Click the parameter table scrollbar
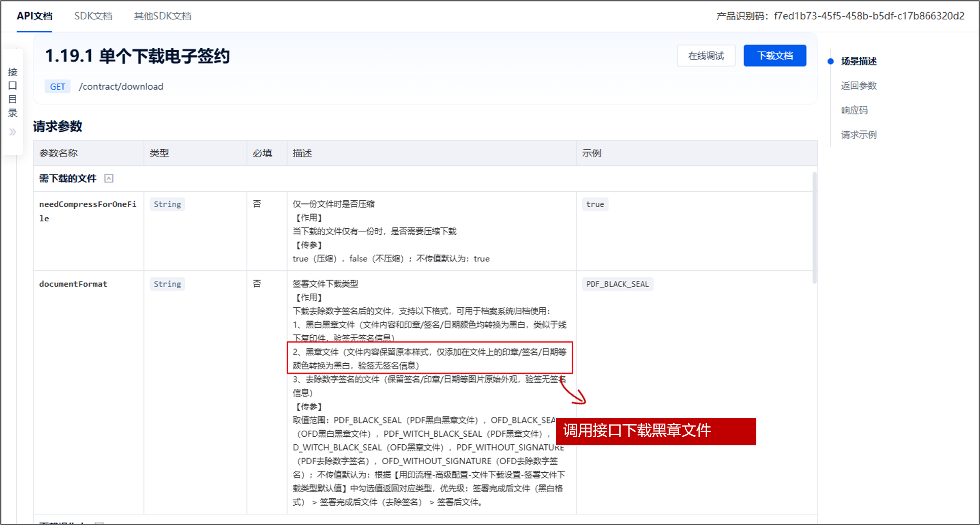Screen dimensions: 980x525 (x=815, y=227)
